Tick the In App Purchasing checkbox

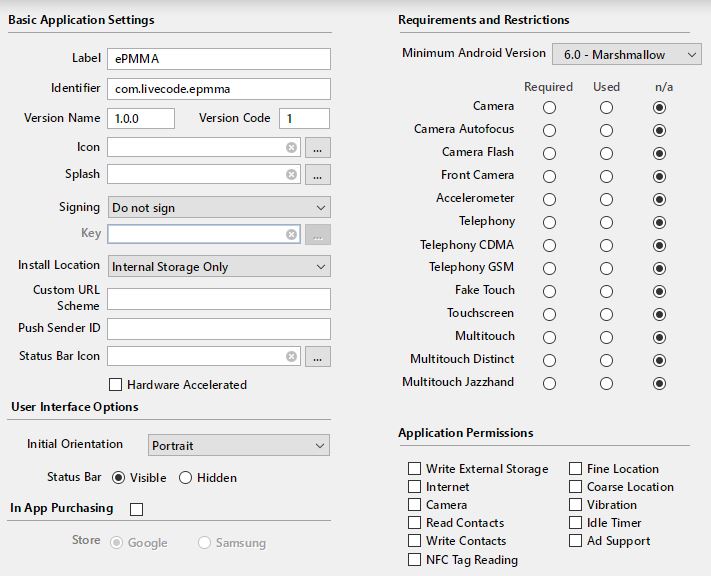pos(137,509)
